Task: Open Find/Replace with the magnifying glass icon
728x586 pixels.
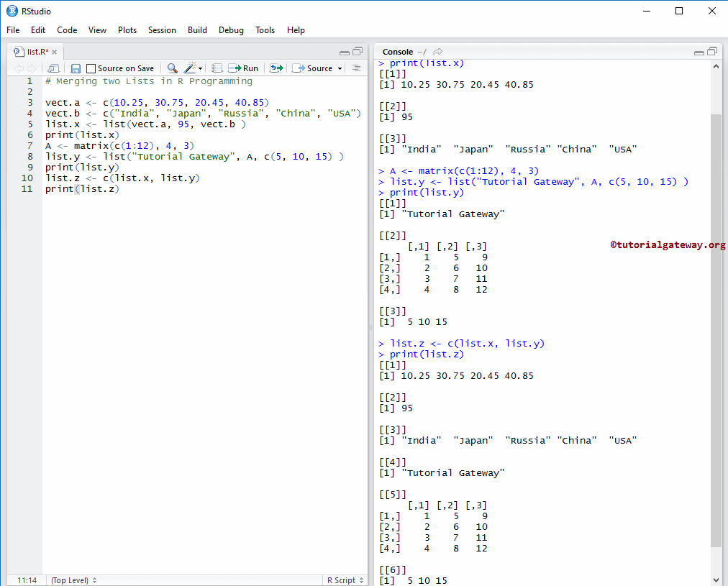Action: [x=172, y=68]
